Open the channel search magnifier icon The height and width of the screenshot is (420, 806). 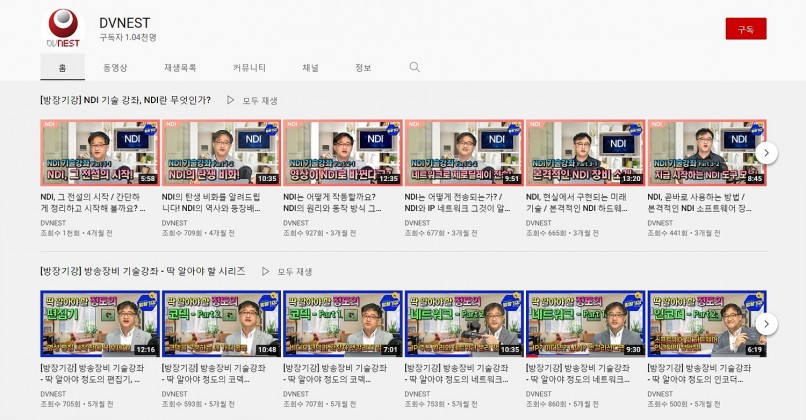(x=415, y=67)
